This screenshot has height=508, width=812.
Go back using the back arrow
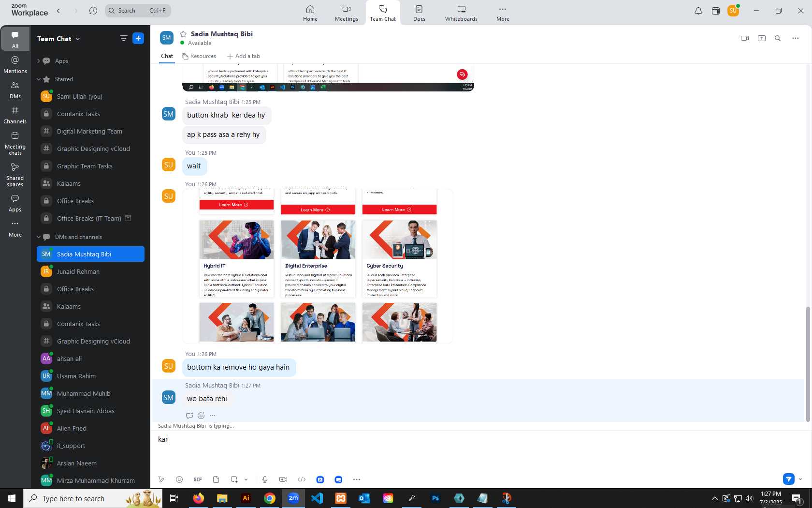tap(58, 11)
